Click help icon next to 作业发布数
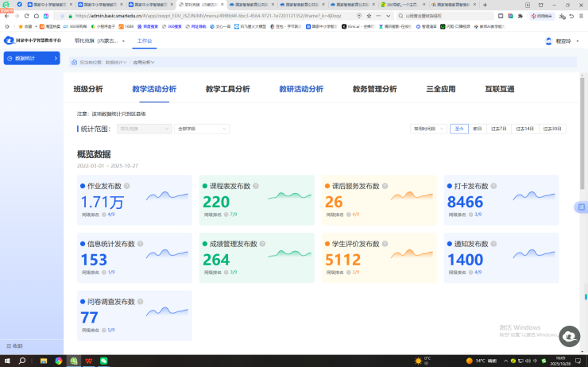Viewport: 588px width, 367px height. coord(127,186)
